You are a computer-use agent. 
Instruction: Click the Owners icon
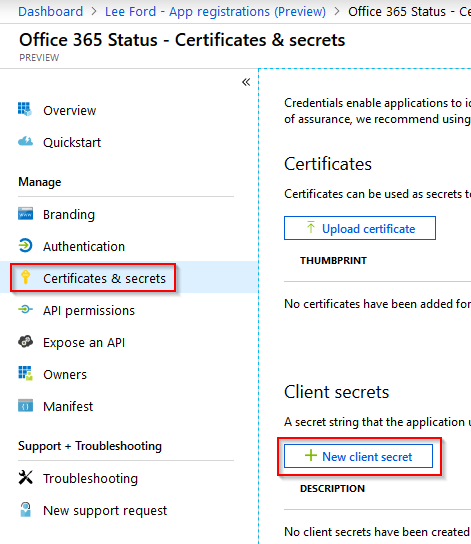[x=25, y=373]
